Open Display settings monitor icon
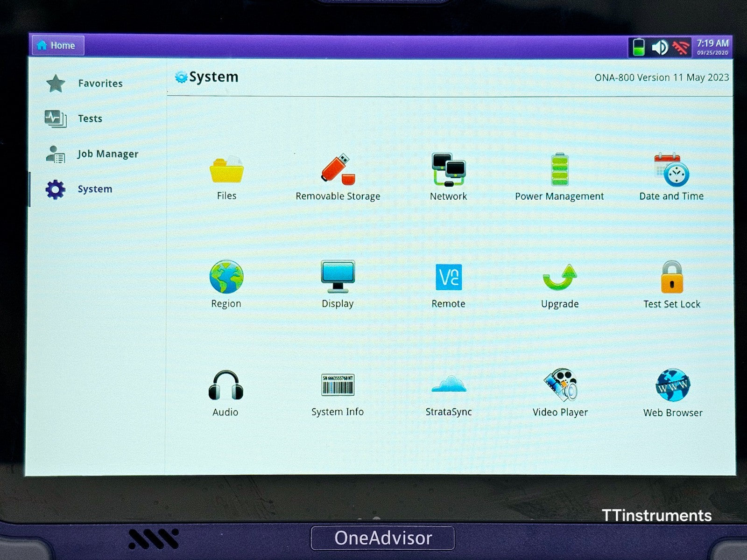 coord(338,277)
